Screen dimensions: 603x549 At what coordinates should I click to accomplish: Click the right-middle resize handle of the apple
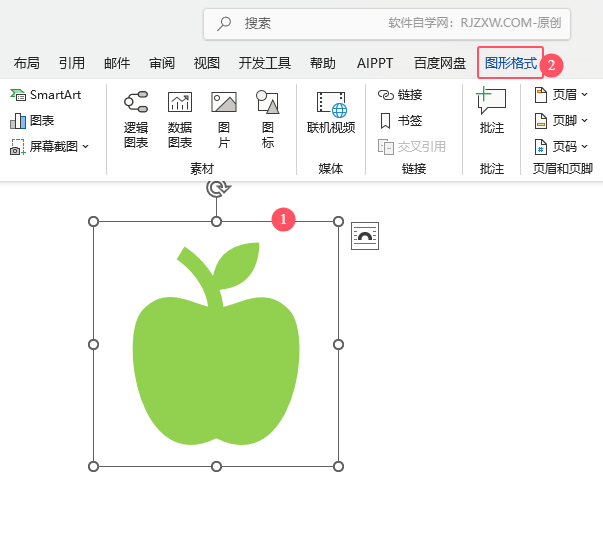[x=338, y=344]
